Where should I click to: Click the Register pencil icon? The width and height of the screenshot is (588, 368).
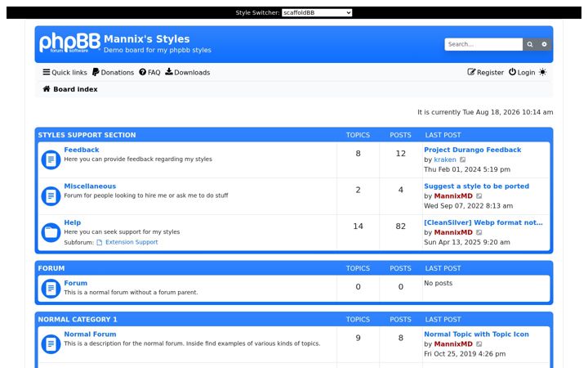pos(471,72)
